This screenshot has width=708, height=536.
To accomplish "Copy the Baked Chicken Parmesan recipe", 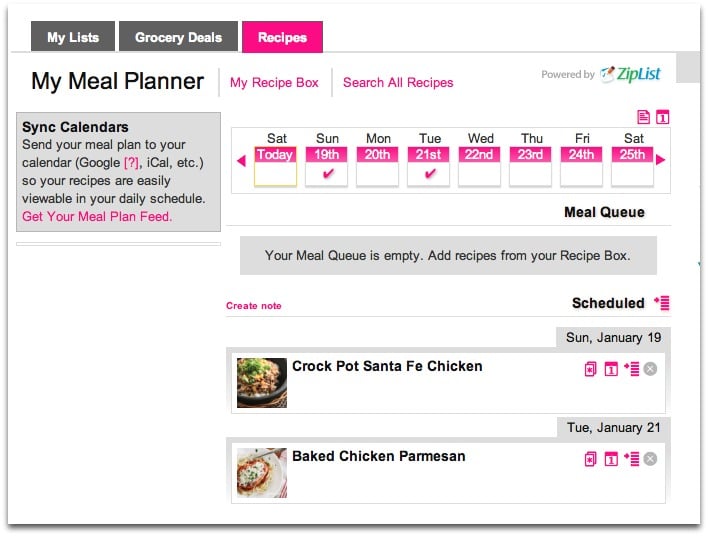I will click(590, 459).
